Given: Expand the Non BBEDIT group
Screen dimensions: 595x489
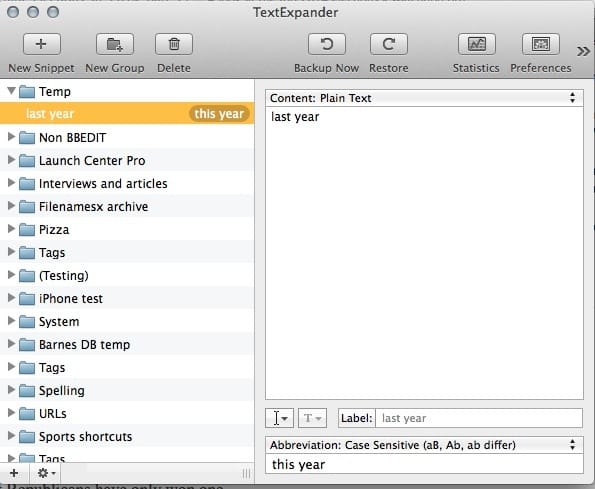Looking at the screenshot, I should (11, 137).
